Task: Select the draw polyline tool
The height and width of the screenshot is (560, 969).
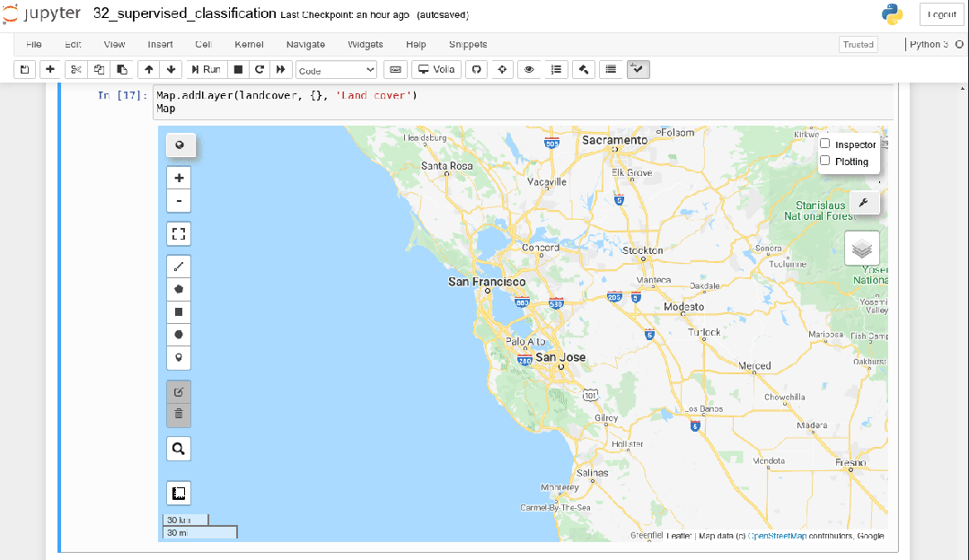Action: pos(179,266)
